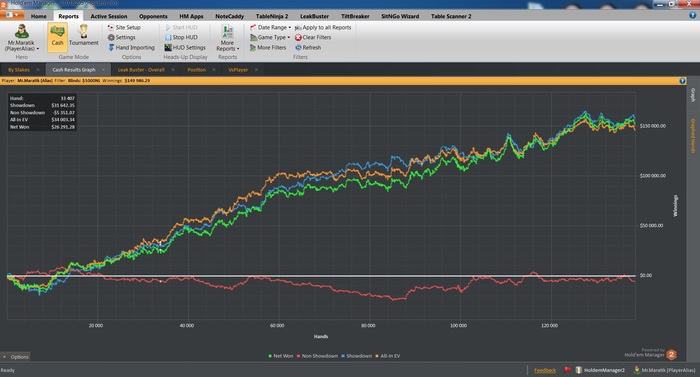Click the Non Showdown value in stats box

[63, 113]
